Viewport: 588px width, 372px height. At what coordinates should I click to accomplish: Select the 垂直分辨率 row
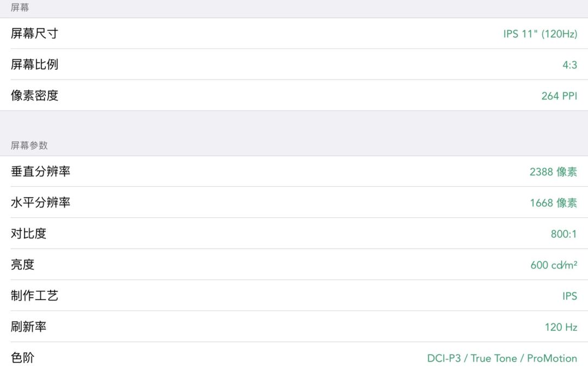tap(294, 172)
